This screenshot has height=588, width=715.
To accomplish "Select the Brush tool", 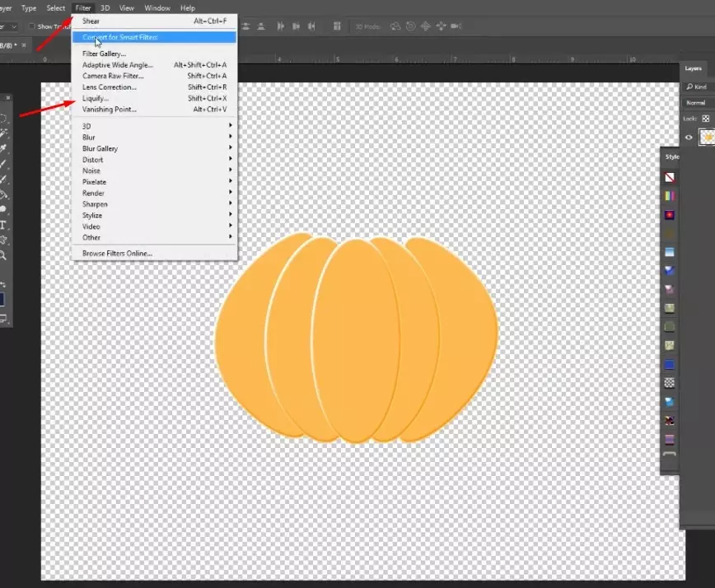I will (3, 164).
